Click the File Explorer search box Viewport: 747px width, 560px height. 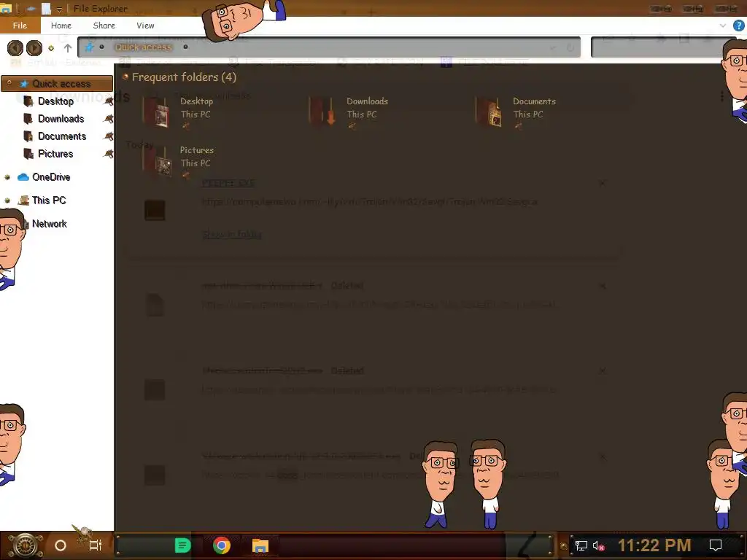pos(663,47)
